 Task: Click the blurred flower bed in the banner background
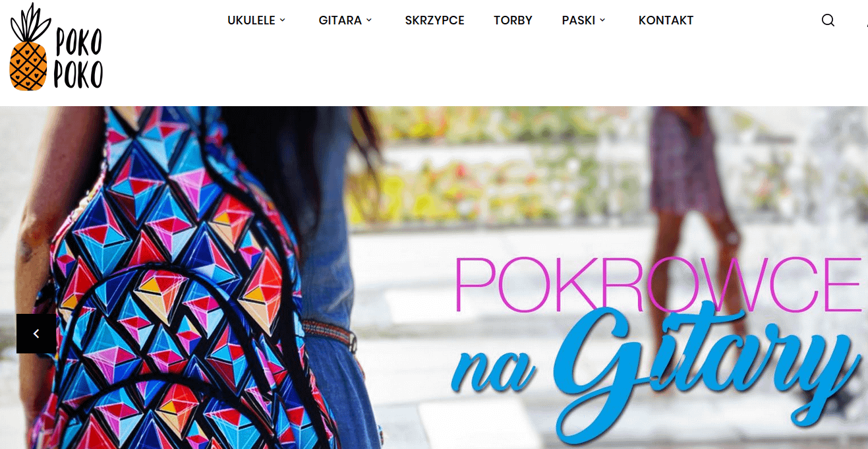tap(501, 165)
